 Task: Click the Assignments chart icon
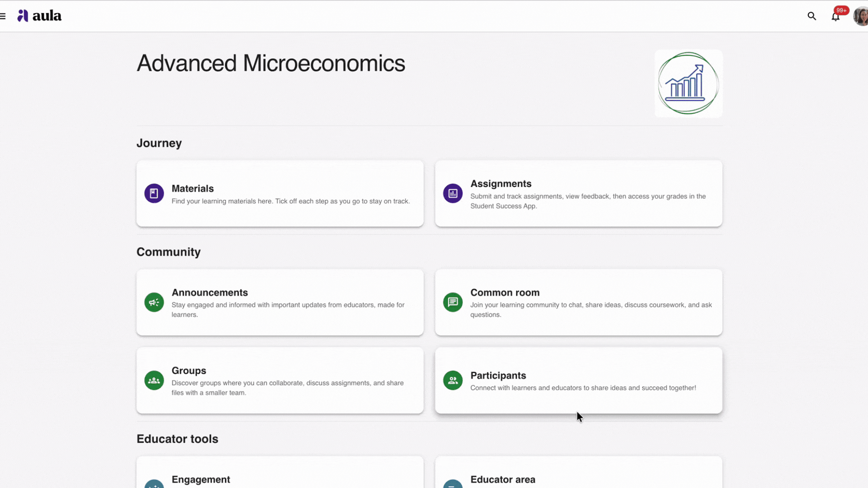coord(453,193)
